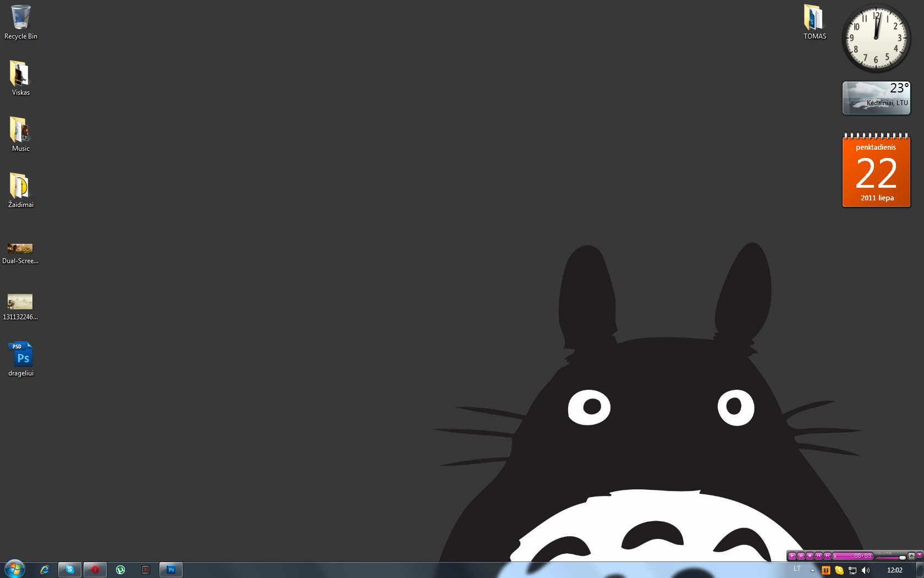Click the orange pause tray icon
The width and height of the screenshot is (924, 578).
tap(826, 570)
